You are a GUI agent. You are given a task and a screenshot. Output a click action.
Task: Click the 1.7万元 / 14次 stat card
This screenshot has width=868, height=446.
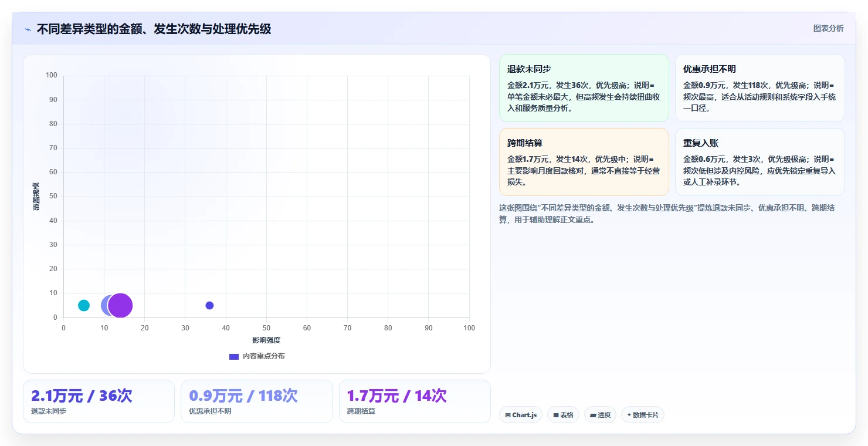coord(415,401)
